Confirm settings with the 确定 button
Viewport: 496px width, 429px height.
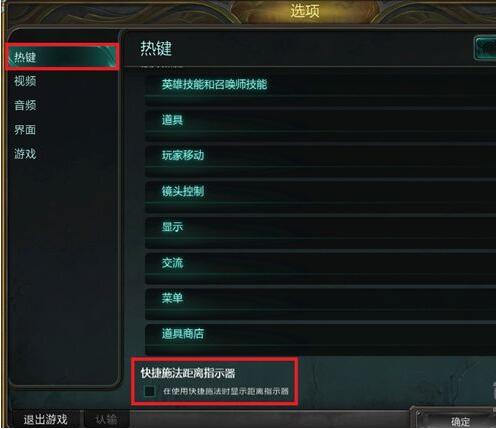(460, 422)
